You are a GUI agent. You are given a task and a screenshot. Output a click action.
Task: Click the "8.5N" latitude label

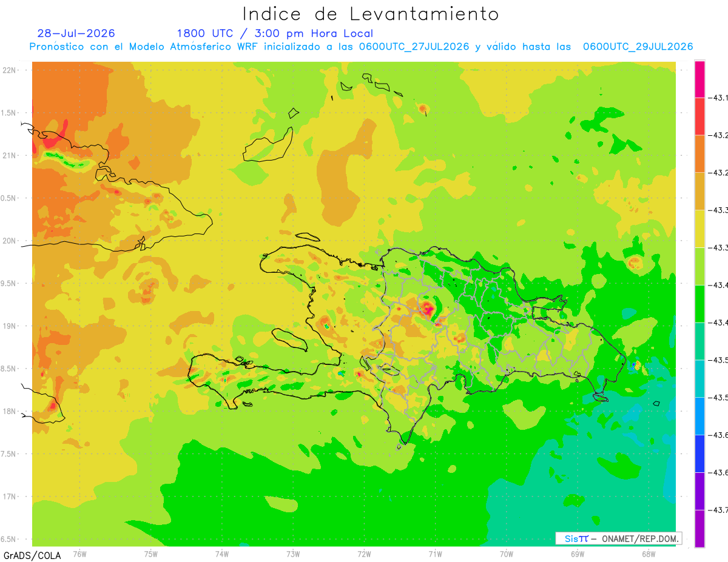coord(9,369)
